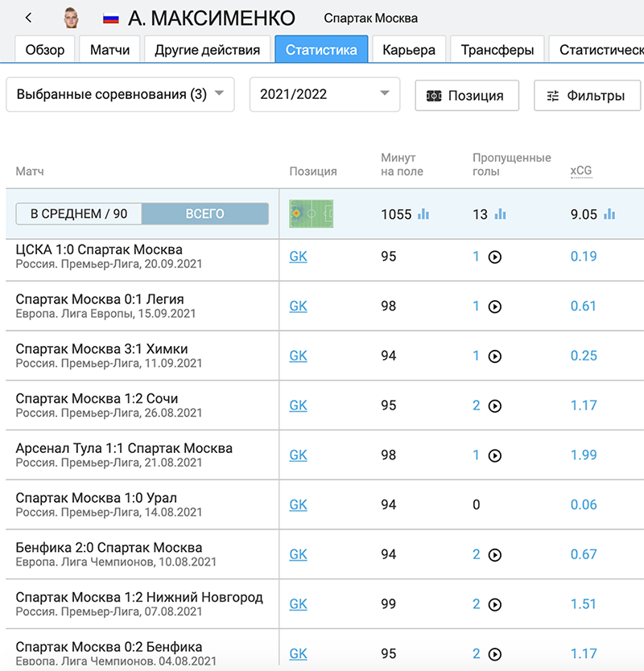Image resolution: width=644 pixels, height=671 pixels.
Task: Go back using the arrow icon
Action: (29, 18)
